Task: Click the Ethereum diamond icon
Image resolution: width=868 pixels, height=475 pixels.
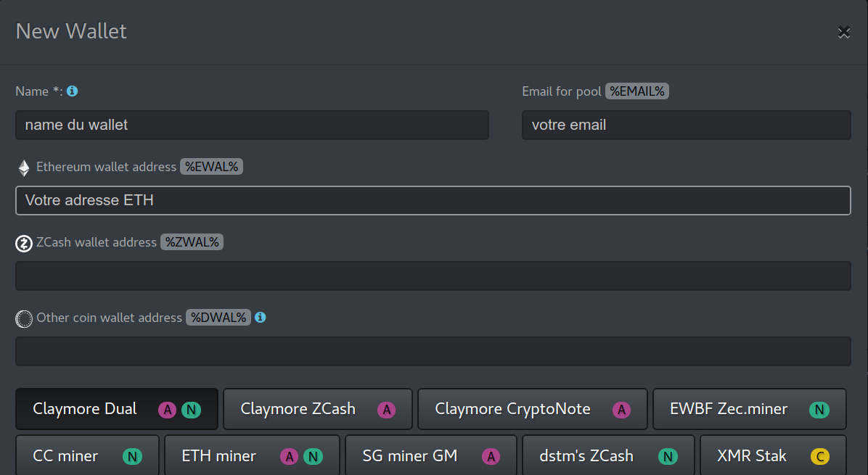Action: pos(24,168)
